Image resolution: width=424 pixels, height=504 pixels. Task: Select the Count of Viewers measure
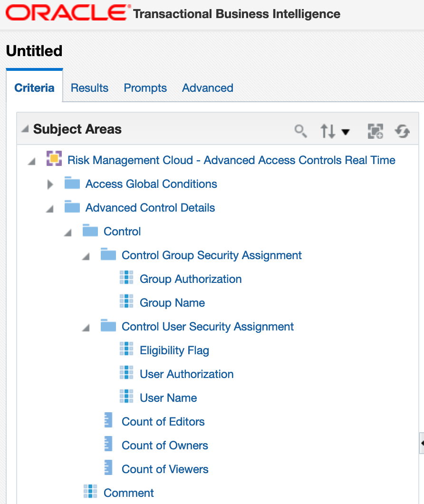[x=165, y=469]
